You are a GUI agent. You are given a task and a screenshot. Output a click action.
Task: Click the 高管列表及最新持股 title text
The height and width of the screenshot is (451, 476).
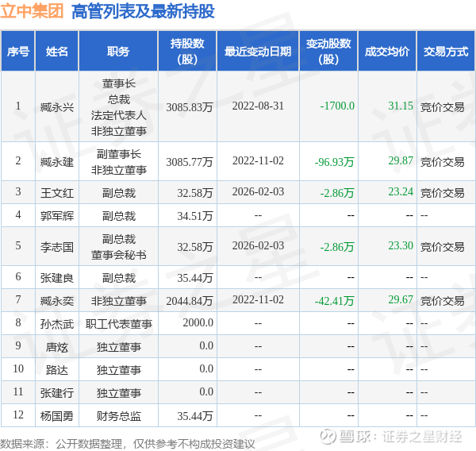[143, 12]
